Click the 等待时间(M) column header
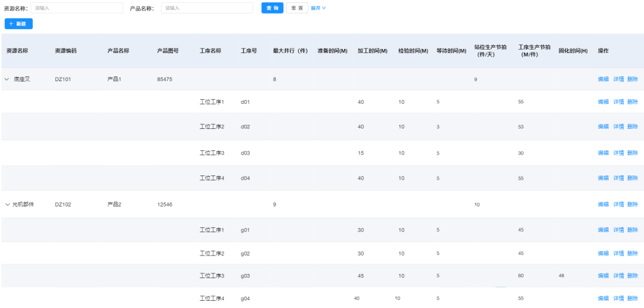 tap(451, 51)
